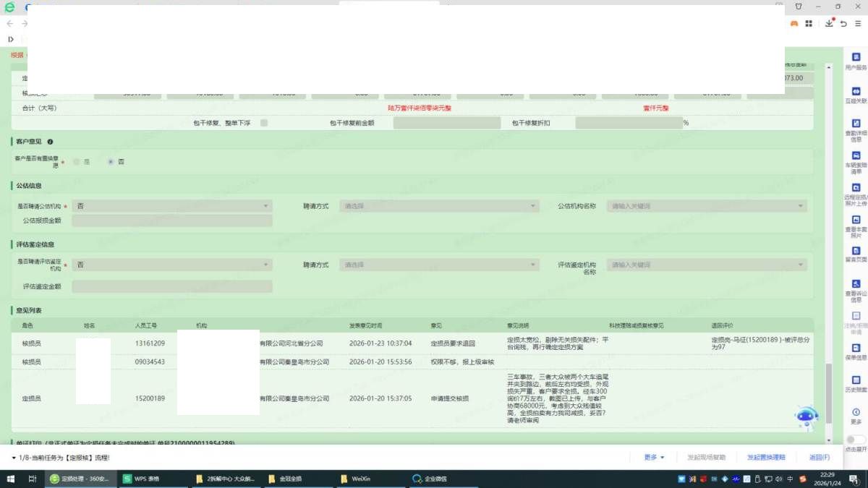Image resolution: width=868 pixels, height=488 pixels.
Task: Click the 发起置换理赔 link
Action: tap(766, 458)
